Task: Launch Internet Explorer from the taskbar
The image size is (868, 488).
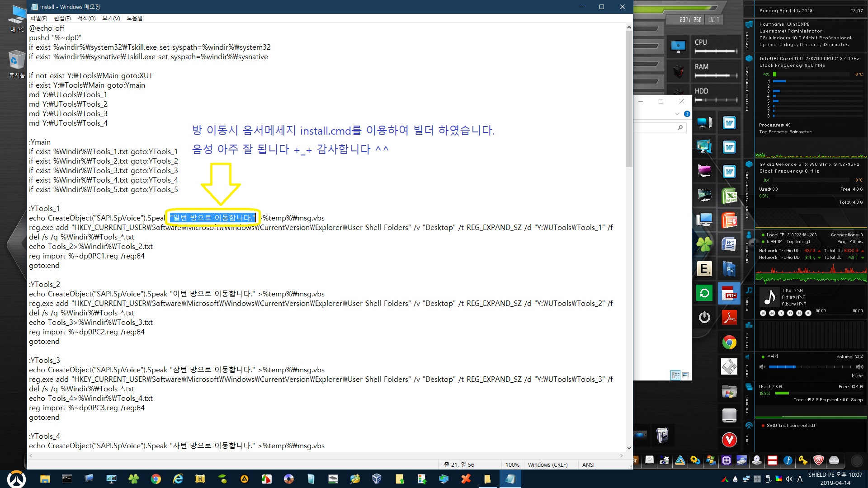Action: [178, 479]
